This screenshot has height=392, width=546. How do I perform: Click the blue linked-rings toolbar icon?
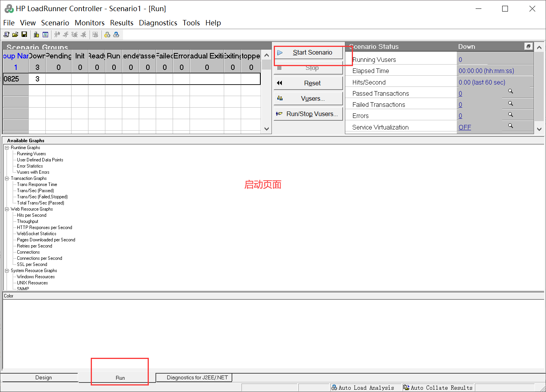click(x=116, y=35)
